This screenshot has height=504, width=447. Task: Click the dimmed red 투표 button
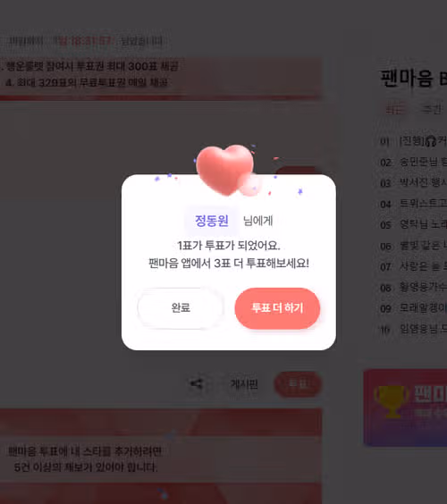click(298, 383)
